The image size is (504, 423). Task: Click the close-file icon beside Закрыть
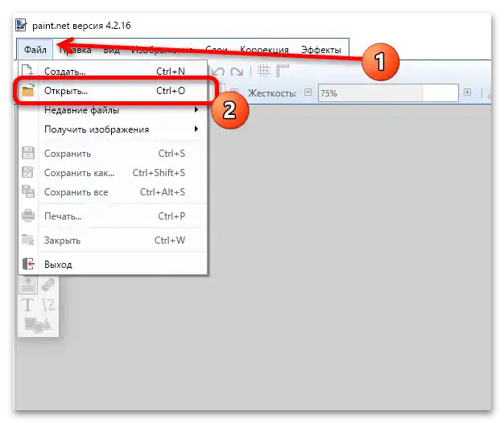(x=27, y=240)
